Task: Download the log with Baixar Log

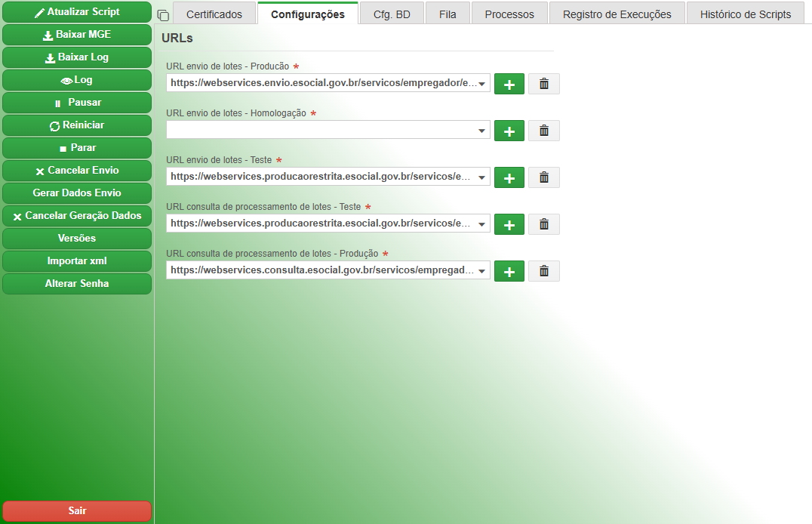Action: (x=77, y=57)
